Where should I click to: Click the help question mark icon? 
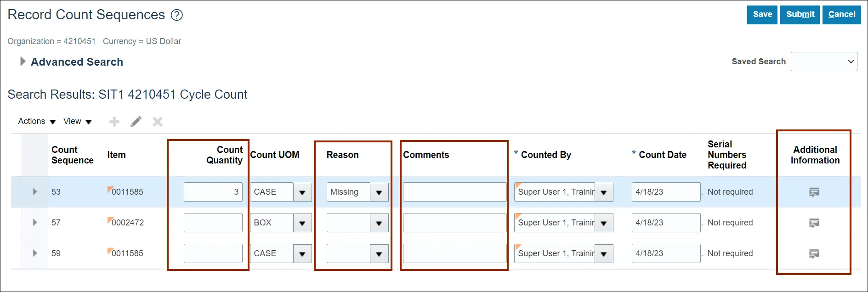point(177,15)
